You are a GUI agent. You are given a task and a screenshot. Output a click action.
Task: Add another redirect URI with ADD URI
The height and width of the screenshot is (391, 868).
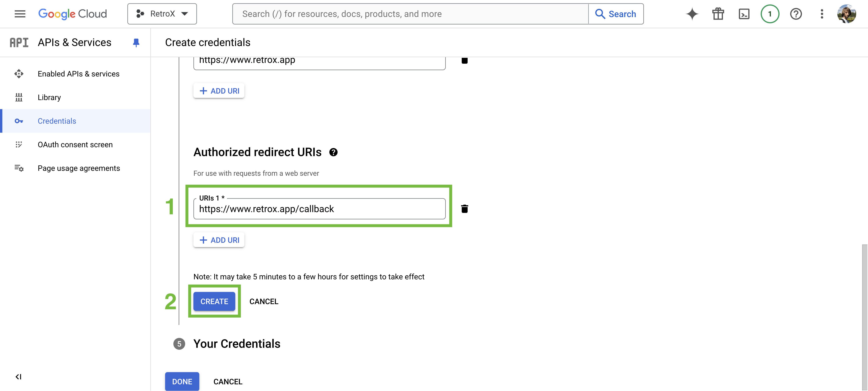click(219, 240)
